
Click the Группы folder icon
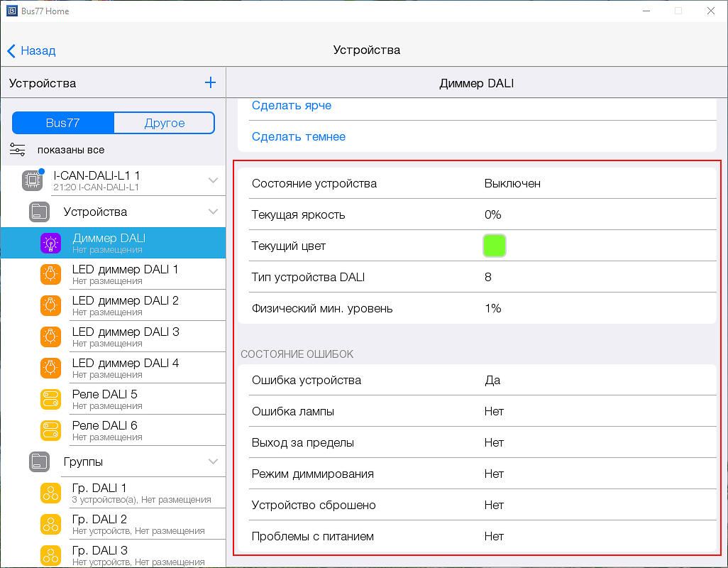(x=40, y=461)
